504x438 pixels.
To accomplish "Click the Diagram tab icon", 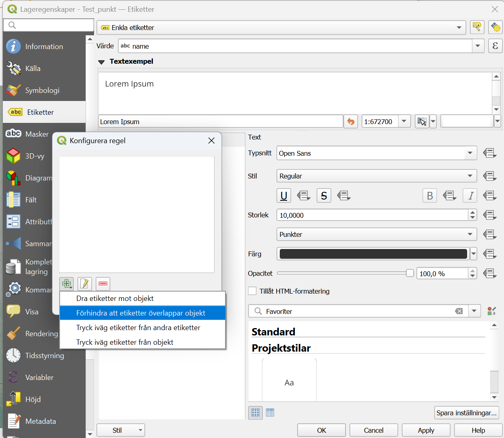I will tap(13, 178).
